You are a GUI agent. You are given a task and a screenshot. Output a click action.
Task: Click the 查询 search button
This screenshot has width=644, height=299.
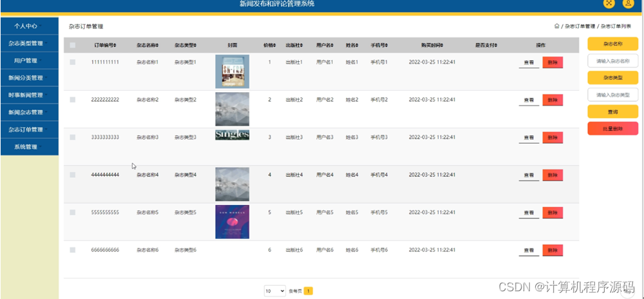[x=613, y=111]
